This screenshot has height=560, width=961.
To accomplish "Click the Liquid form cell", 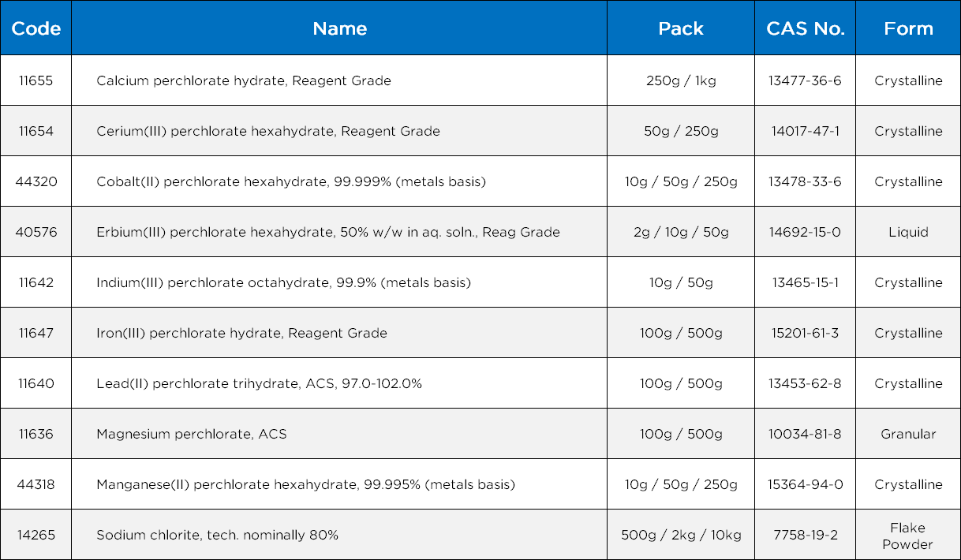I will [x=908, y=232].
